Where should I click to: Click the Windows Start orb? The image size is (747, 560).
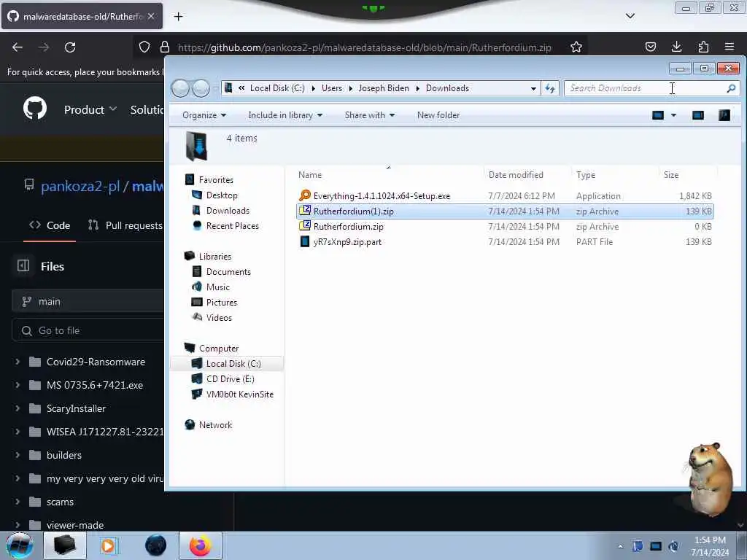20,545
